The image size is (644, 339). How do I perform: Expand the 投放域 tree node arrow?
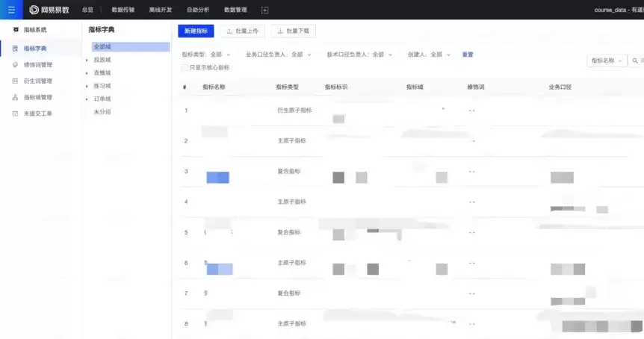click(87, 60)
